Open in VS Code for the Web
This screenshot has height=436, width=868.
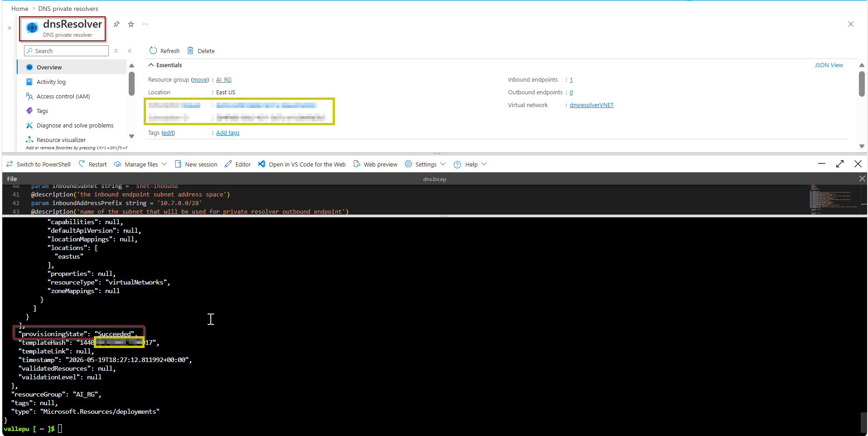pyautogui.click(x=302, y=164)
